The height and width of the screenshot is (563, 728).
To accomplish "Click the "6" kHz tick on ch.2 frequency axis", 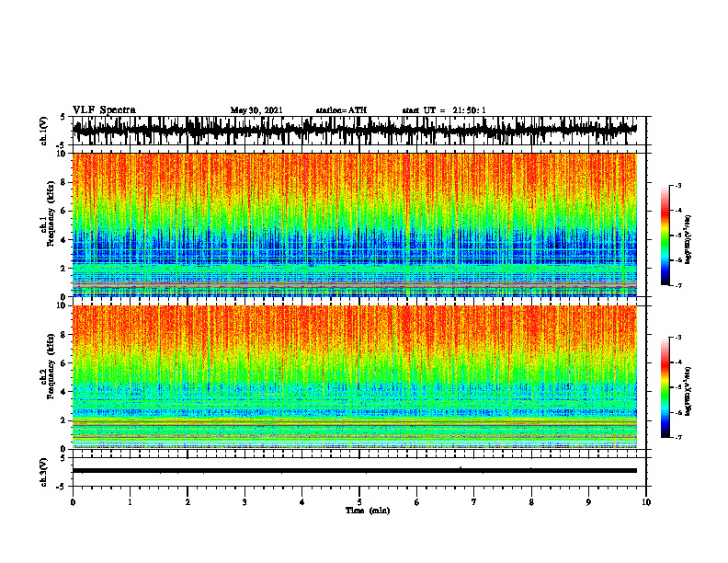I will (x=64, y=363).
